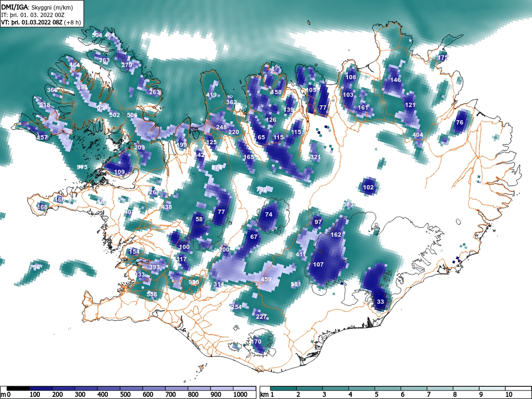Click visibility value 33 in southeast Iceland
Viewport: 532px width, 399px height.
tap(380, 302)
